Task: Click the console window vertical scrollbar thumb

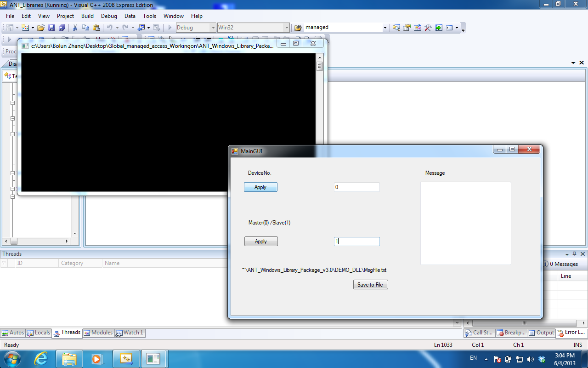Action: coord(319,66)
